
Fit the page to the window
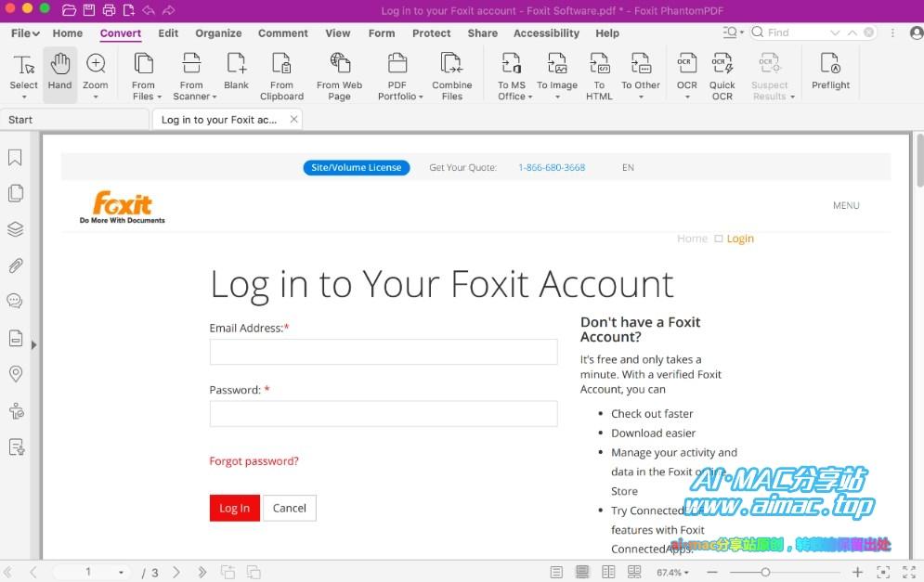pos(883,572)
